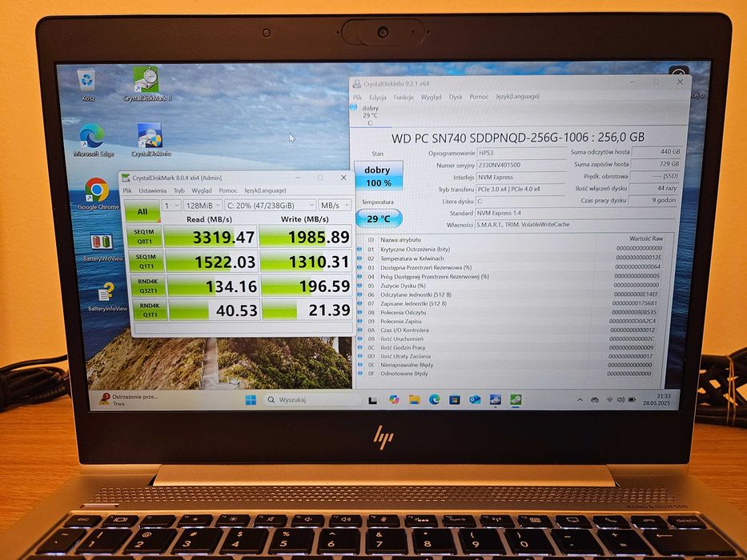The height and width of the screenshot is (560, 747).
Task: Click transfer mode PCIe 3.0 x4 field
Action: click(x=520, y=189)
